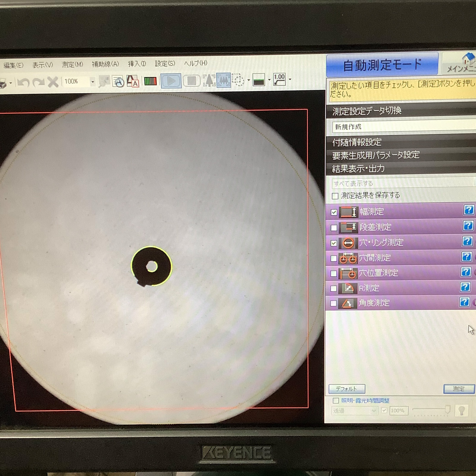Click the stop square toolbar icon
The height and width of the screenshot is (476, 476).
point(191,81)
